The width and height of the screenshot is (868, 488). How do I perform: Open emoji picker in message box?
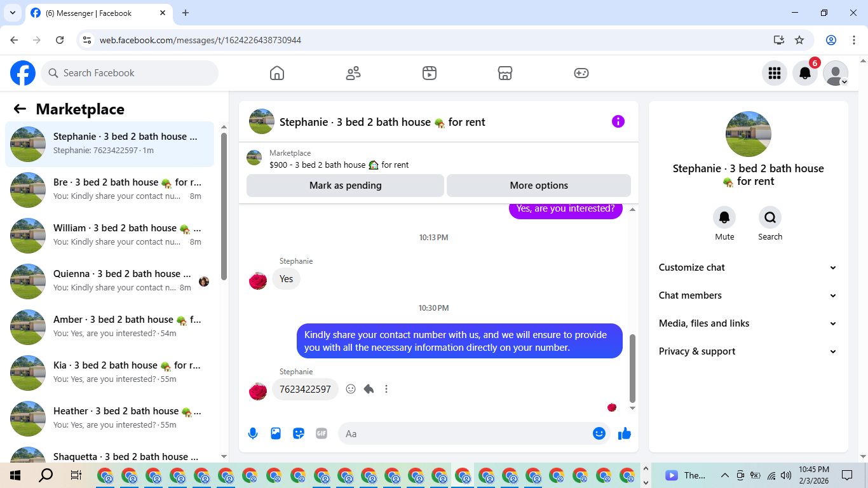click(x=599, y=433)
